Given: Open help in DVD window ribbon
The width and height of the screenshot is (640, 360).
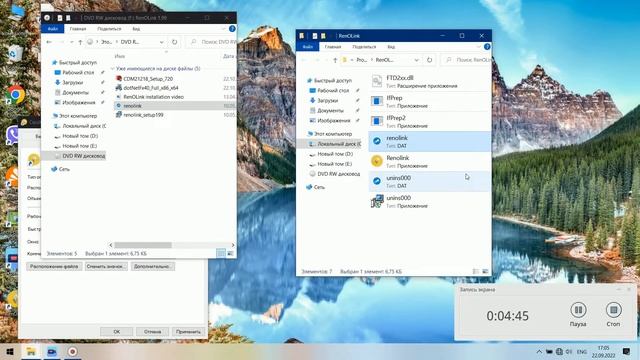Looking at the screenshot, I should tap(232, 29).
